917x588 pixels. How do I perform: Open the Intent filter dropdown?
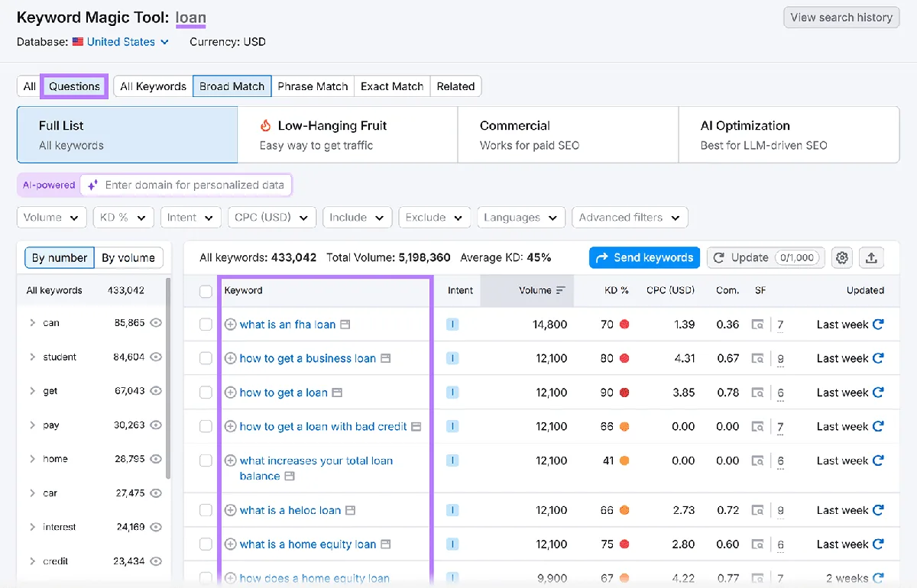[x=191, y=218]
